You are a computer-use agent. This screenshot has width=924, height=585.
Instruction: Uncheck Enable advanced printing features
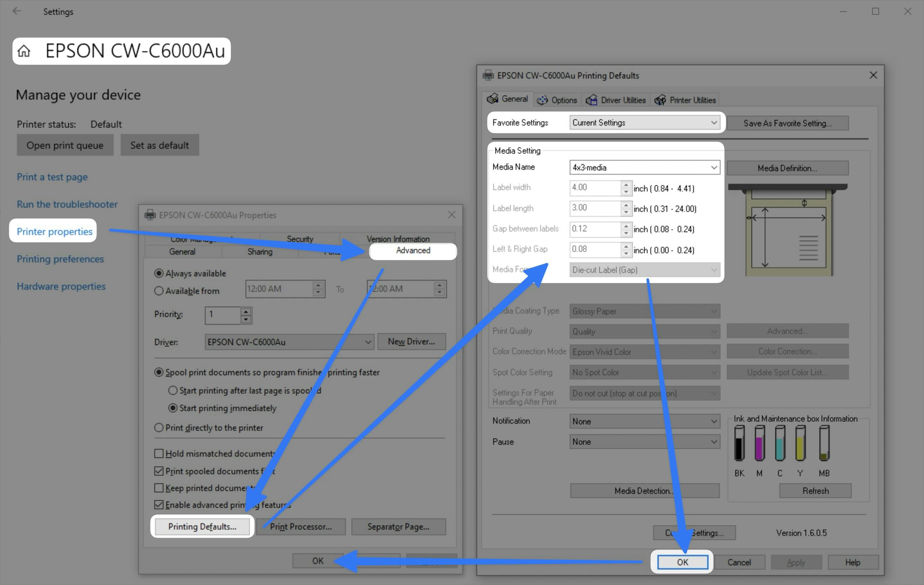tap(159, 505)
